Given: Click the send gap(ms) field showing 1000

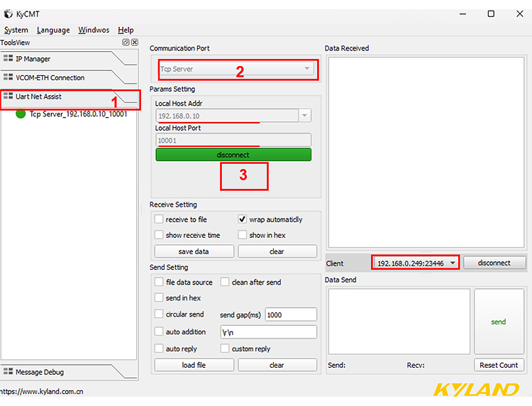Looking at the screenshot, I should coord(291,314).
